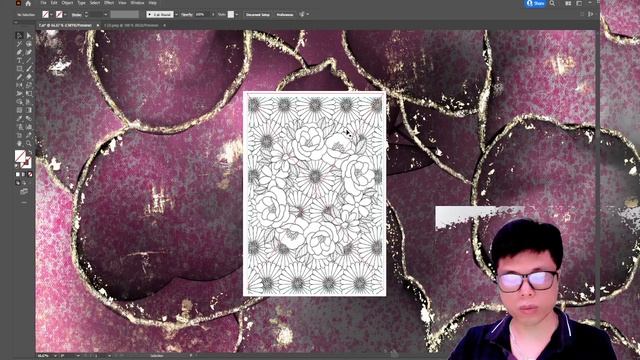
Task: Open the View menu
Action: point(122,3)
